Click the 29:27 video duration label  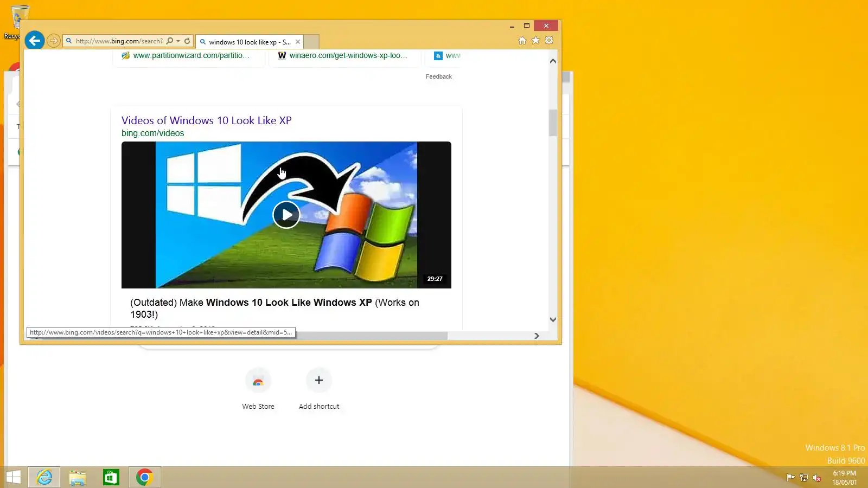[x=435, y=279]
